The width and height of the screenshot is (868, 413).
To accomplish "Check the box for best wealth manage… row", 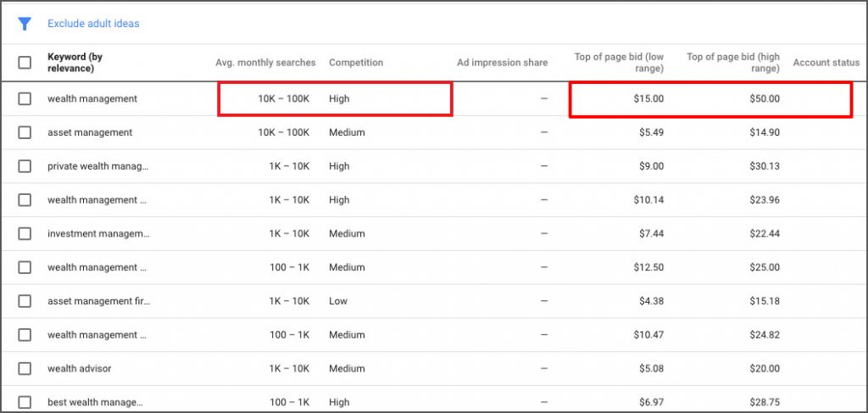I will coord(25,402).
